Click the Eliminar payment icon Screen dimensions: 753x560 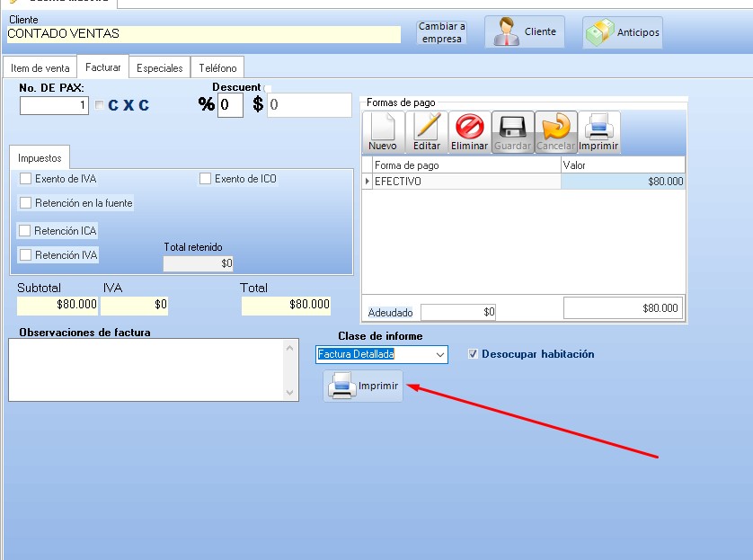pyautogui.click(x=469, y=132)
